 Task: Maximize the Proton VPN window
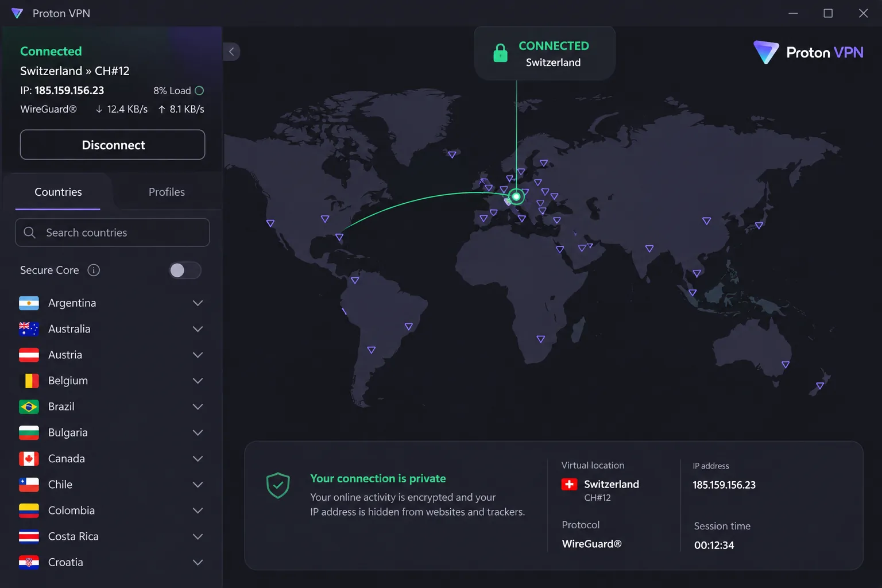[x=828, y=13]
